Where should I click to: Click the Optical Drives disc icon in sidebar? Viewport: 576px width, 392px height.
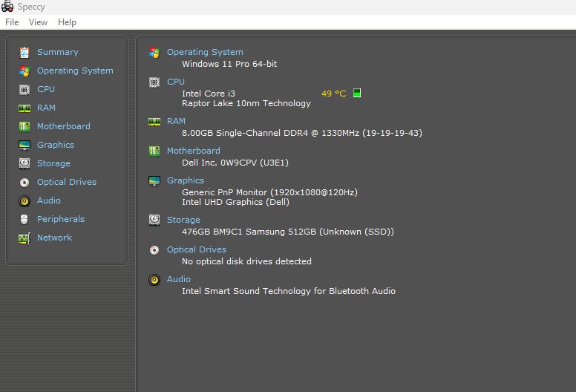coord(24,182)
